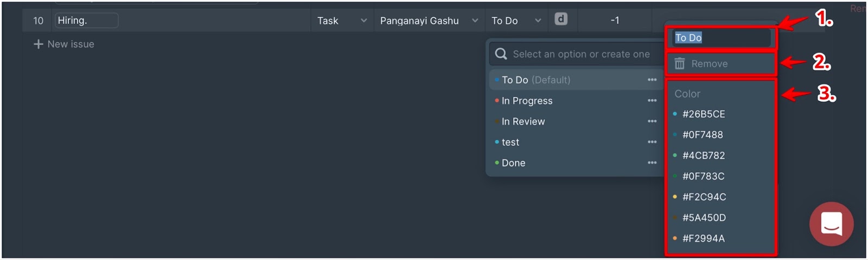868x260 pixels.
Task: Open the chat support bubble icon
Action: (831, 224)
